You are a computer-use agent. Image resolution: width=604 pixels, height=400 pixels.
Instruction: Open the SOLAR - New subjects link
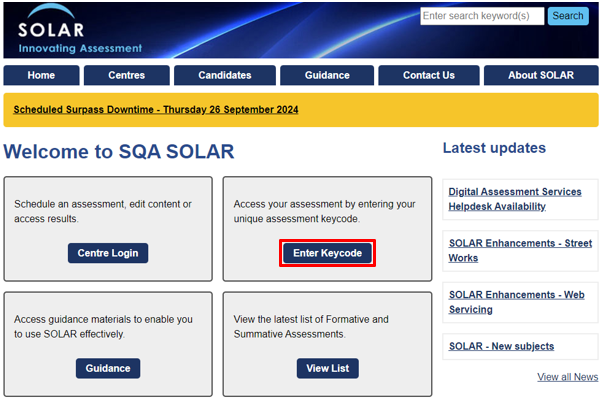tap(502, 346)
